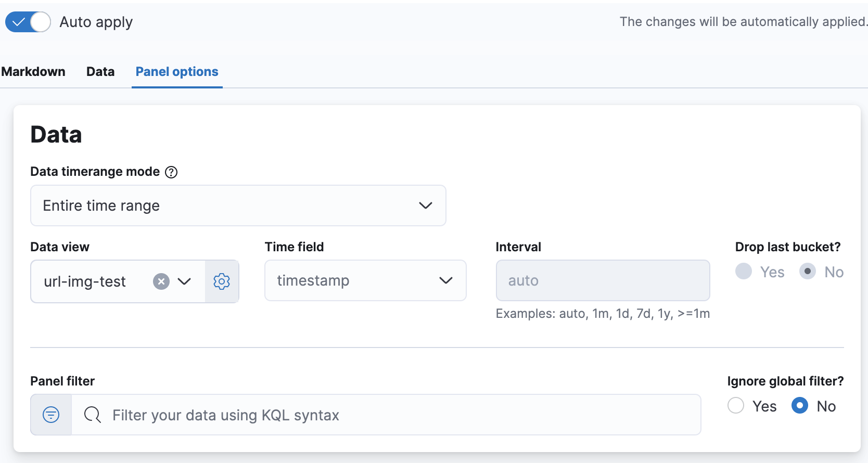Choose No for Drop last bucket
The image size is (868, 463).
pos(807,272)
